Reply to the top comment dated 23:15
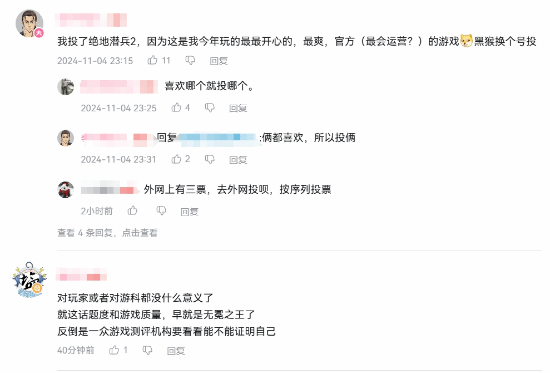The image size is (550, 373). pyautogui.click(x=219, y=61)
